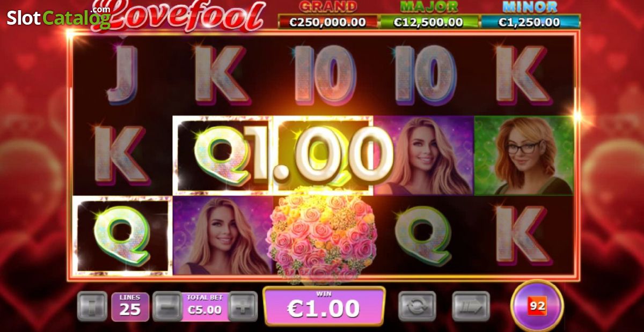Select the redhead with glasses symbol
The width and height of the screenshot is (644, 332).
524,156
